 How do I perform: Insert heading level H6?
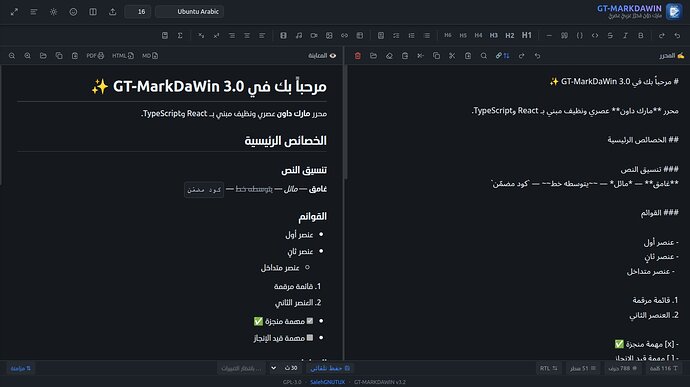[x=448, y=35]
